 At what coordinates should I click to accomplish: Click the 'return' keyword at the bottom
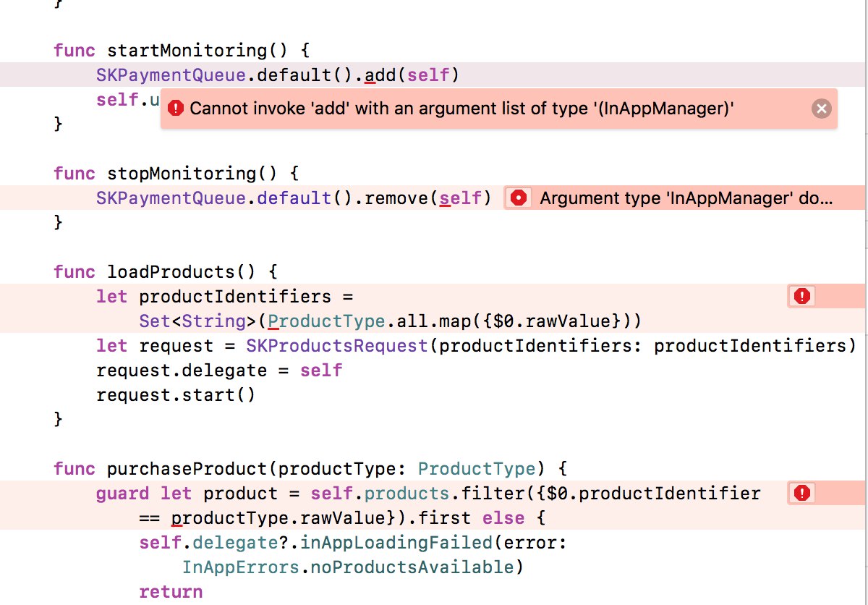tap(171, 592)
